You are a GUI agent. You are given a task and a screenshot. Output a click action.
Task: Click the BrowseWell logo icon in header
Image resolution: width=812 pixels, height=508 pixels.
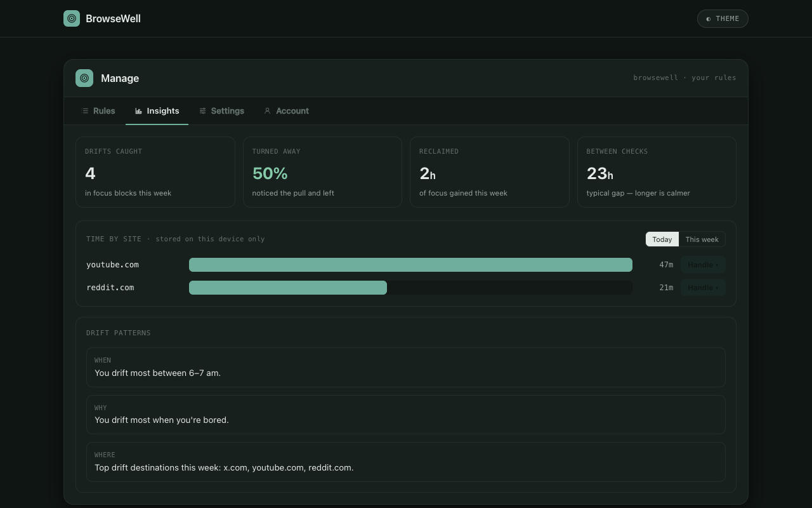tap(72, 18)
